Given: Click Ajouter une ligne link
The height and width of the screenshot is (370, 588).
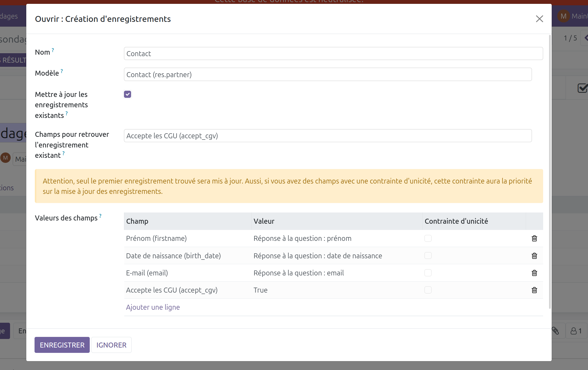Looking at the screenshot, I should 153,307.
